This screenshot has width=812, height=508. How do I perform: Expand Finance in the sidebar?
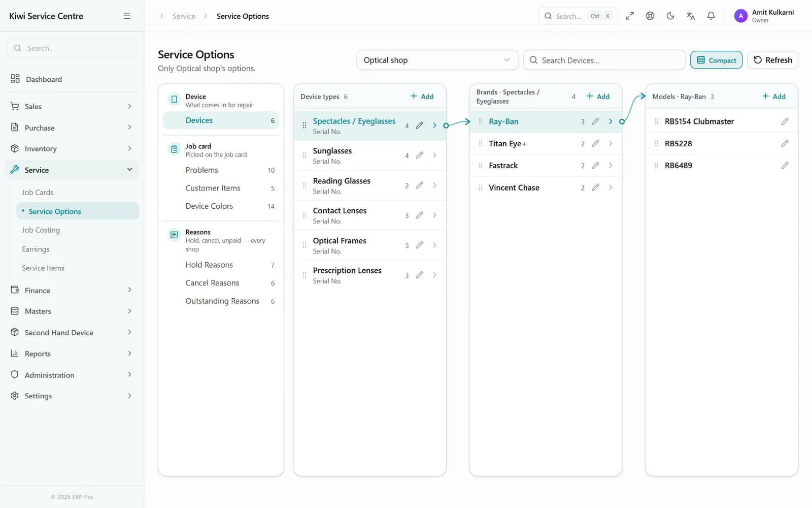point(71,290)
